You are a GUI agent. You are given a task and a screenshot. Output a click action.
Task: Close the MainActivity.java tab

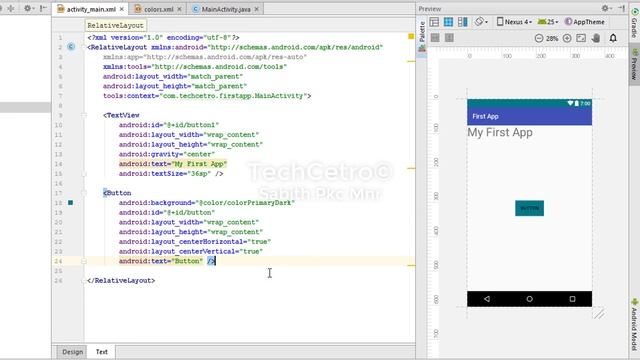pos(256,9)
